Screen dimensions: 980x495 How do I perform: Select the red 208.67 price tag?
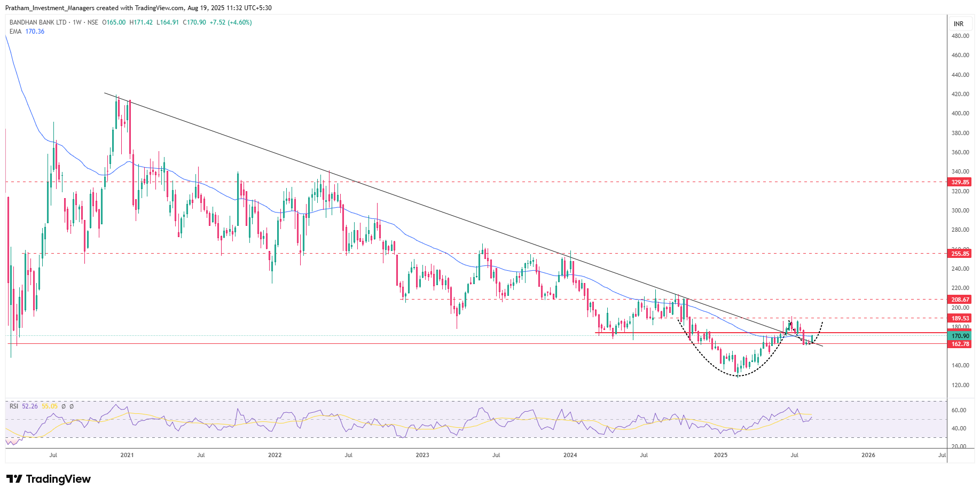[x=960, y=300]
